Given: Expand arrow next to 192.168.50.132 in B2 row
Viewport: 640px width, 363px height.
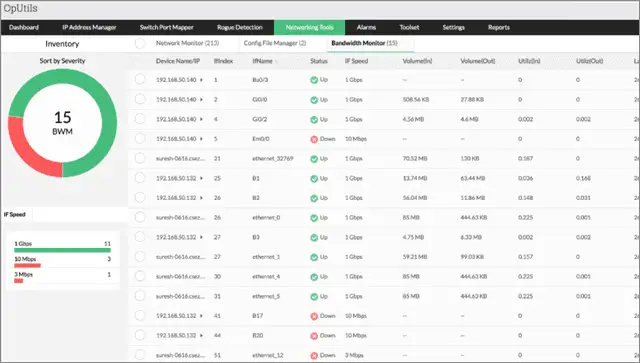Looking at the screenshot, I should click(x=201, y=198).
